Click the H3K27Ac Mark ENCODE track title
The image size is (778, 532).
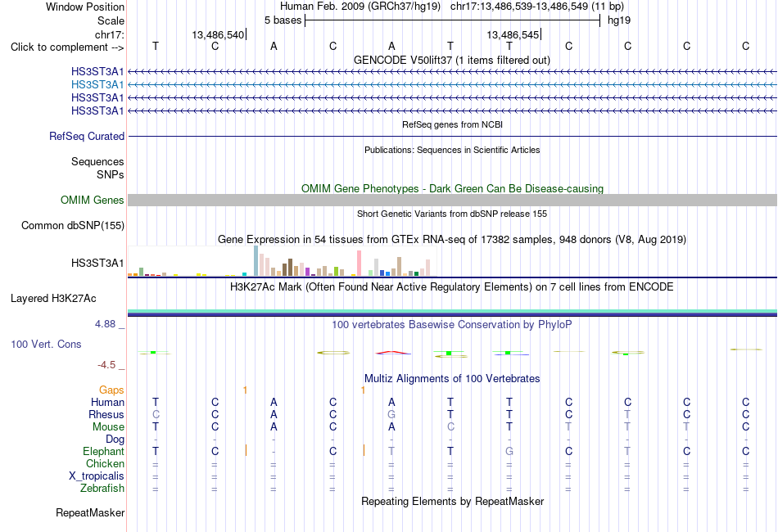452,287
